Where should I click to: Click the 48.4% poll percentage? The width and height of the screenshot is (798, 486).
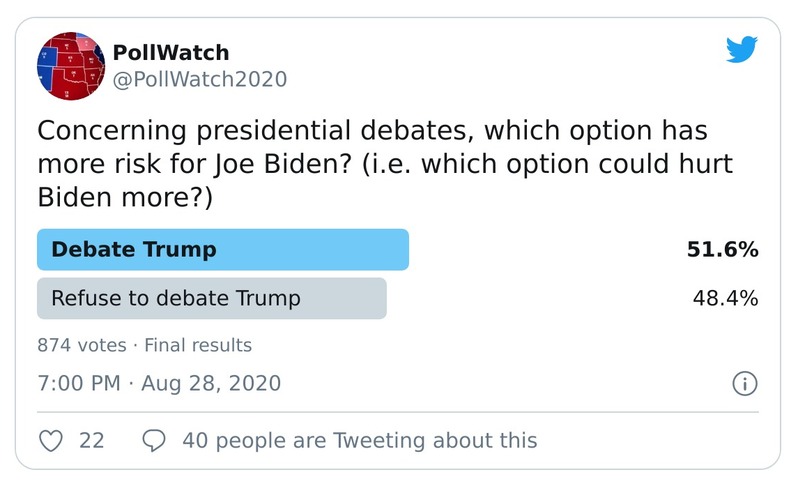(725, 298)
